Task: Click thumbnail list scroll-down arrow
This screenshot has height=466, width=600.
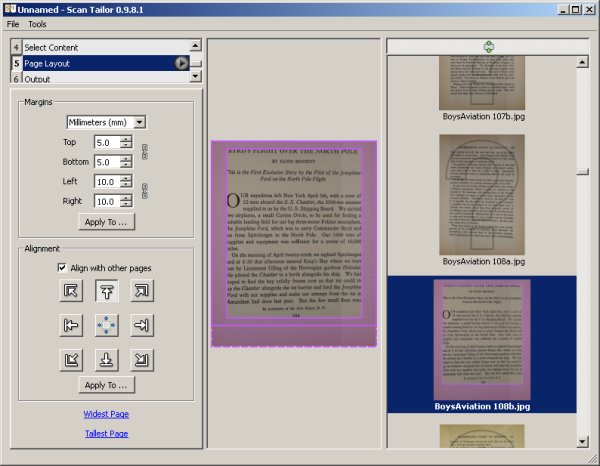Action: pyautogui.click(x=582, y=442)
